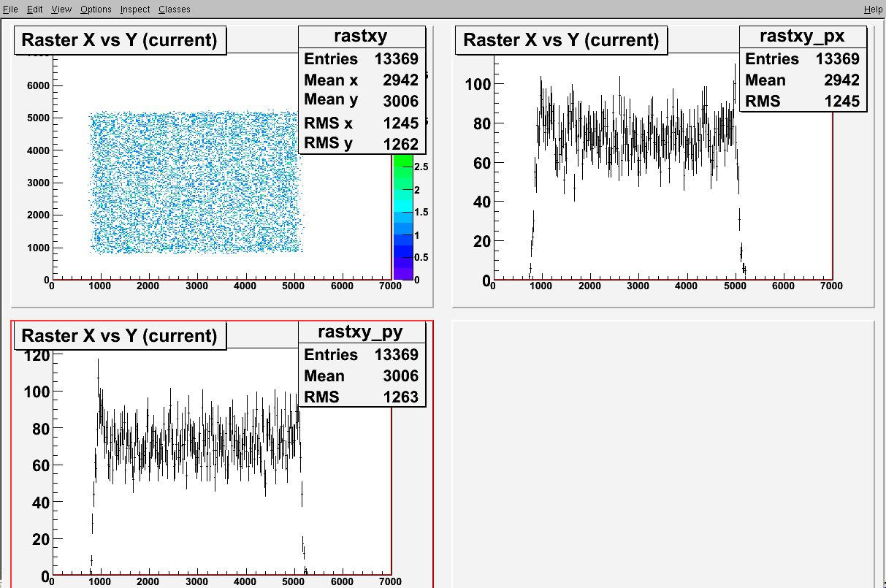Image resolution: width=886 pixels, height=588 pixels.
Task: Click the rastxy statistics box title
Action: 362,37
